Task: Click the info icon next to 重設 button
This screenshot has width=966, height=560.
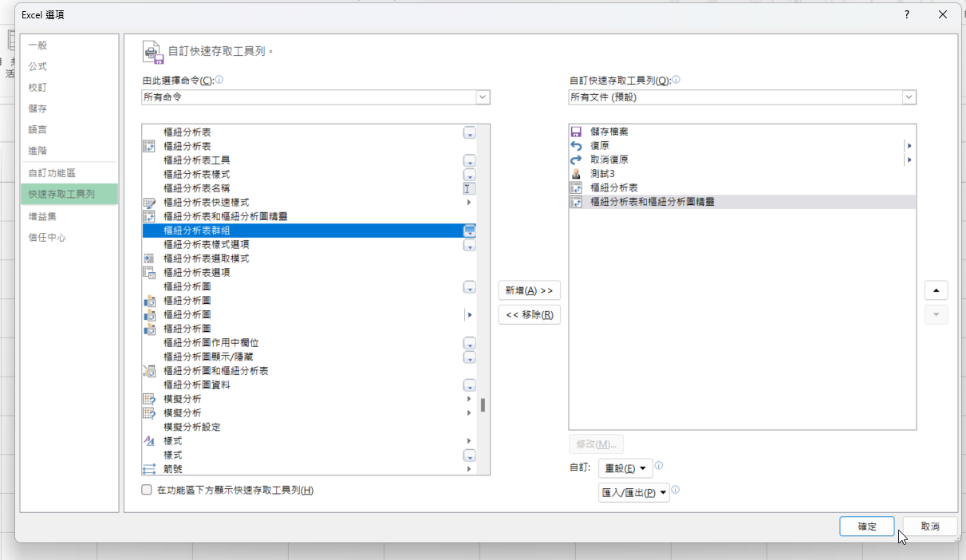Action: (x=659, y=466)
